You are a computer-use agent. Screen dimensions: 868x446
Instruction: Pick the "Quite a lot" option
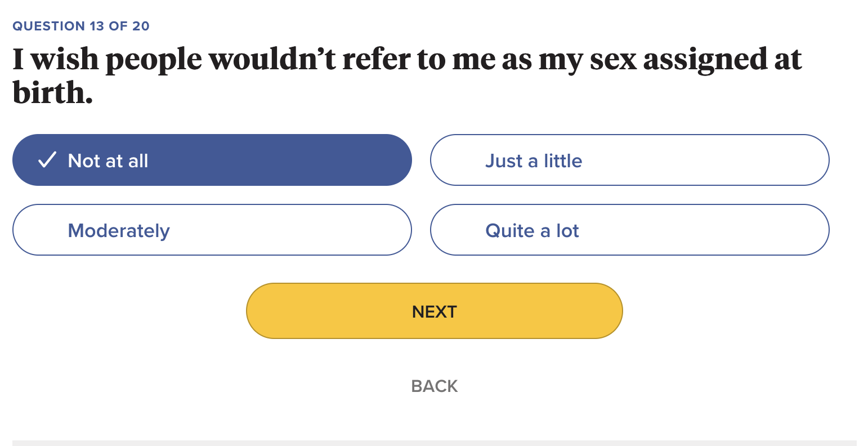coord(629,230)
